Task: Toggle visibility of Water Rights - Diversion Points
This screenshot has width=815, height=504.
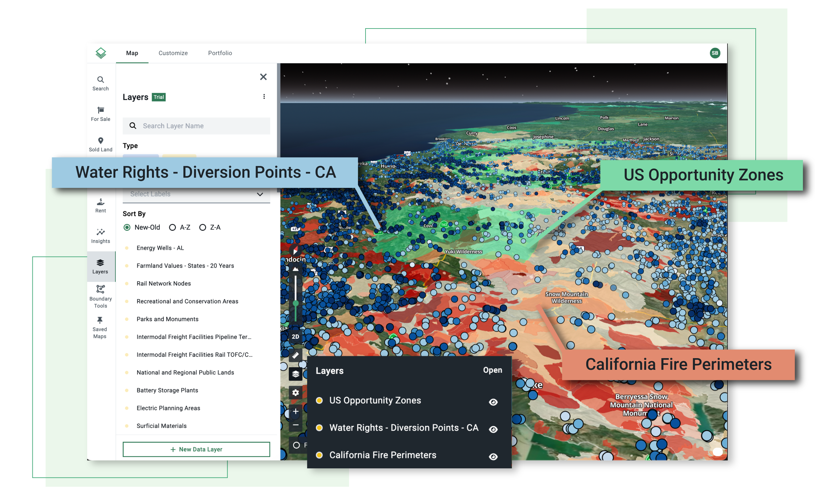Action: coord(493,429)
